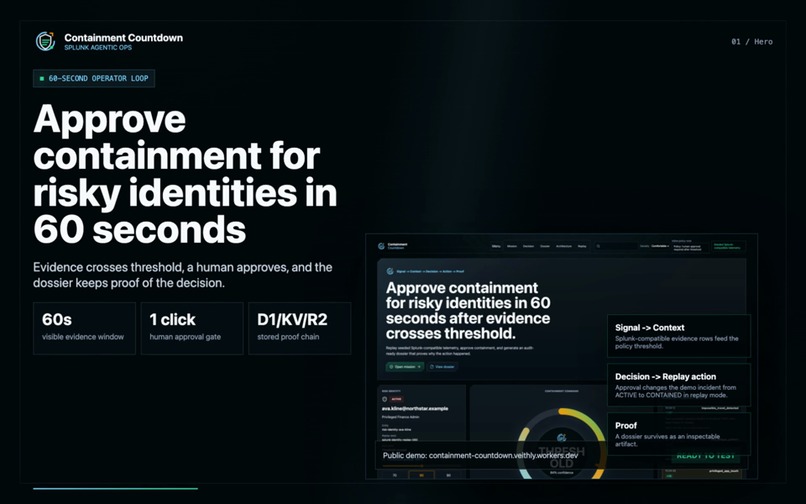806x504 pixels.
Task: Open the Mission tab in the embedded app
Action: click(x=512, y=246)
